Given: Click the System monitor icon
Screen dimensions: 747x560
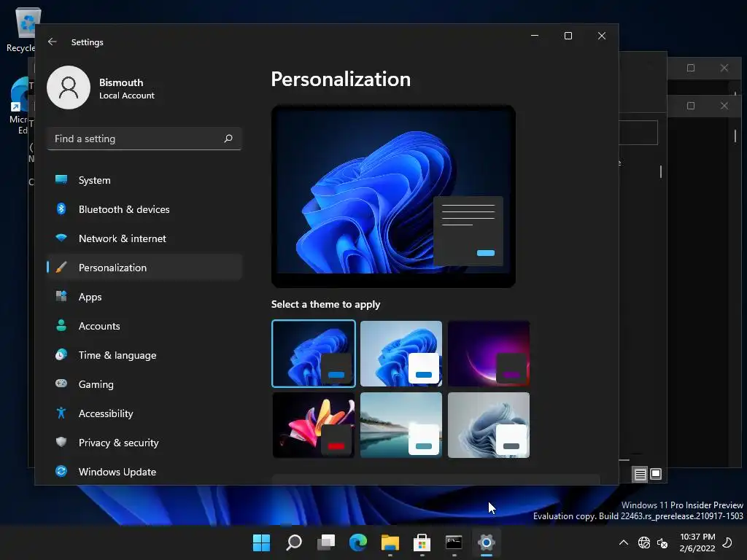Looking at the screenshot, I should [x=61, y=179].
